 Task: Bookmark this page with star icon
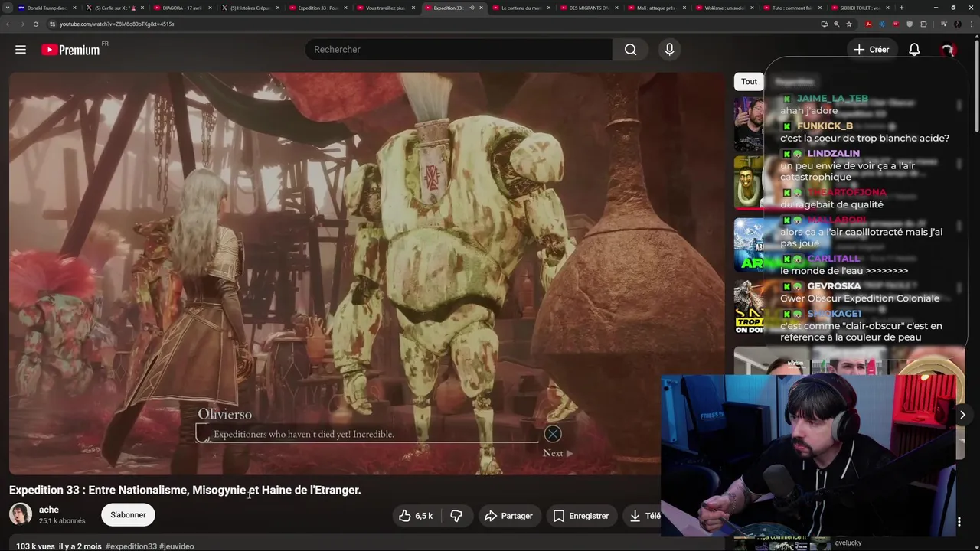click(848, 24)
